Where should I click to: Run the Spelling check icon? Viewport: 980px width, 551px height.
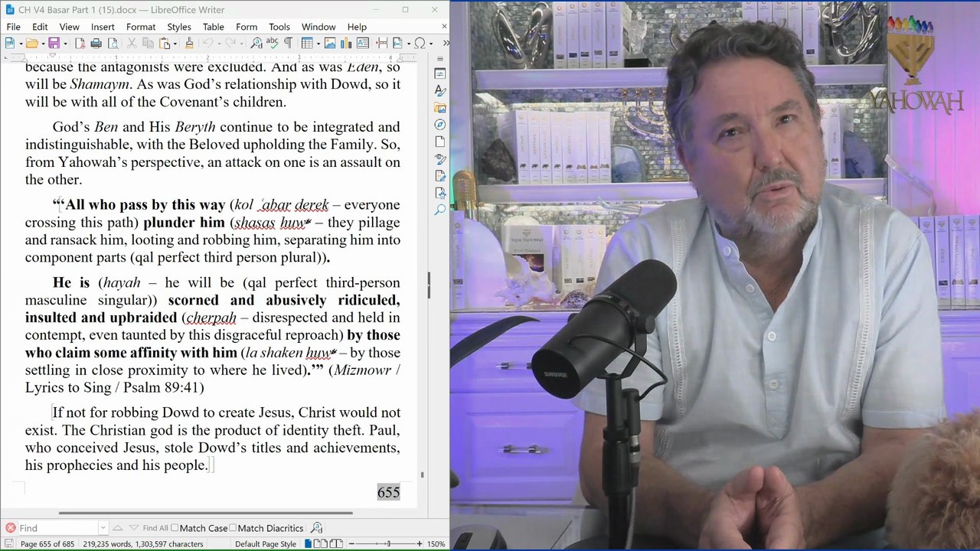(x=273, y=43)
